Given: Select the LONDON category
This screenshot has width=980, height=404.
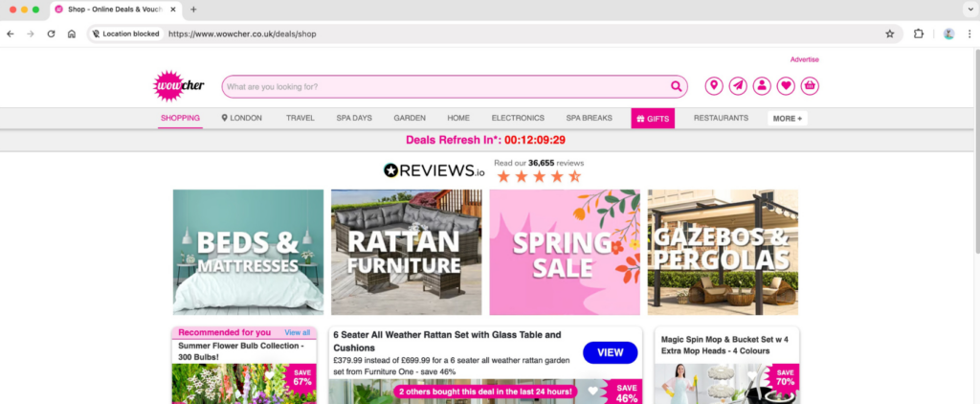Looking at the screenshot, I should (x=242, y=118).
